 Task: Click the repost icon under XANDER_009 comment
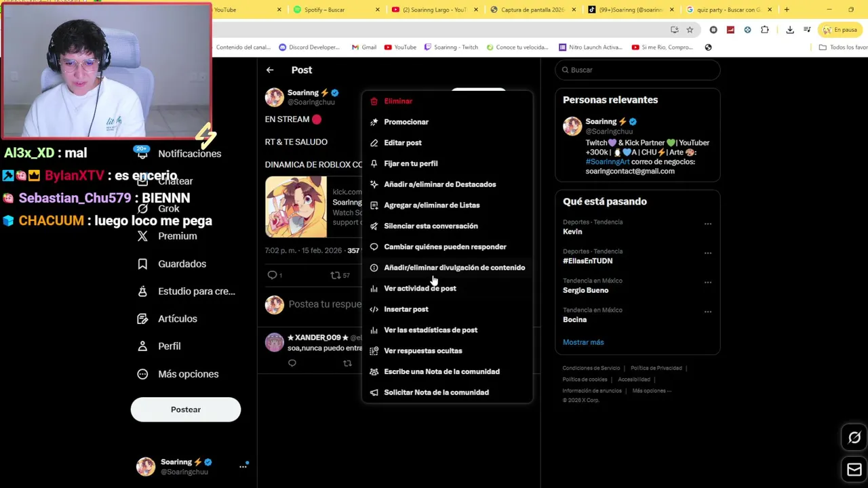coord(347,363)
